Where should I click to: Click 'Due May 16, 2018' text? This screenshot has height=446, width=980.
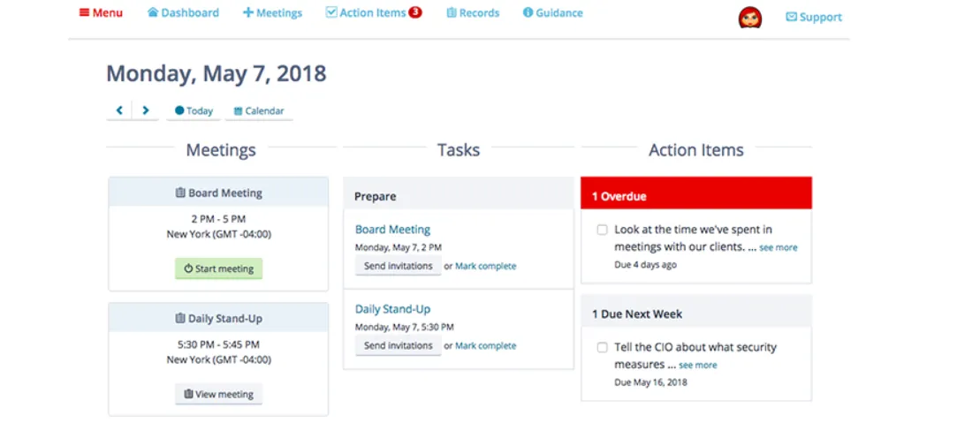(x=650, y=382)
